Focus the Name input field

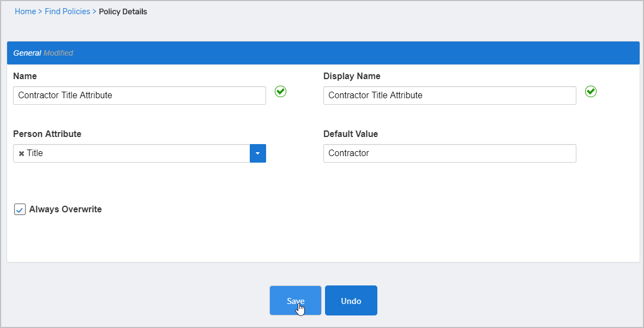point(139,96)
